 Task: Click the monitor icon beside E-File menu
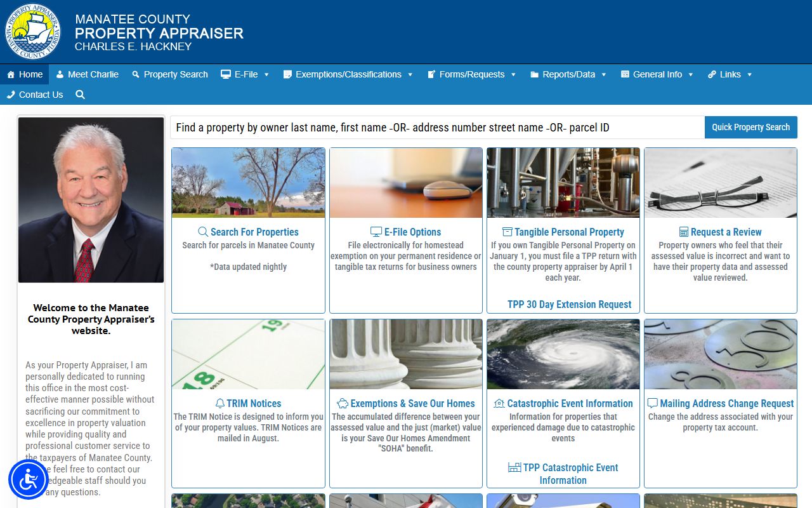(x=226, y=74)
